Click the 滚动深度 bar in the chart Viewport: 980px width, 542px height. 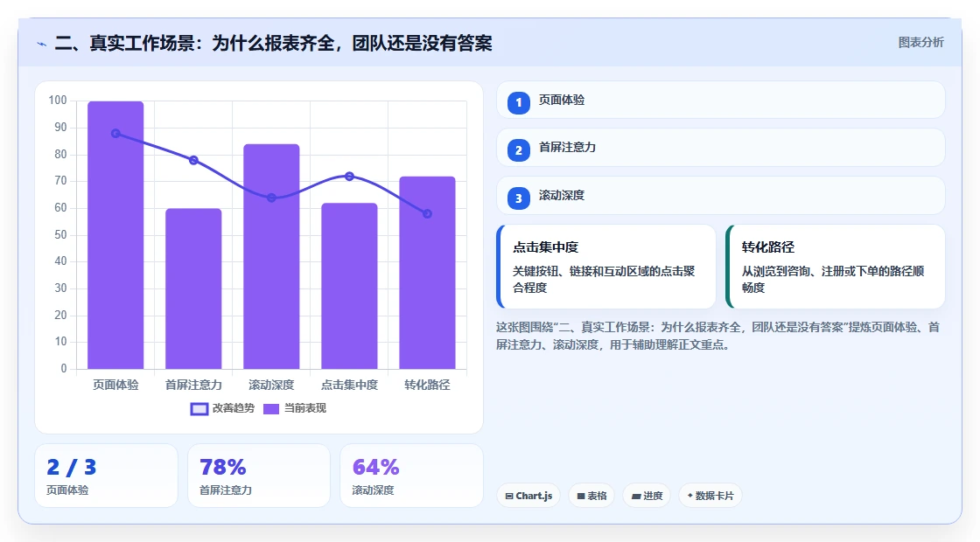pyautogui.click(x=271, y=256)
